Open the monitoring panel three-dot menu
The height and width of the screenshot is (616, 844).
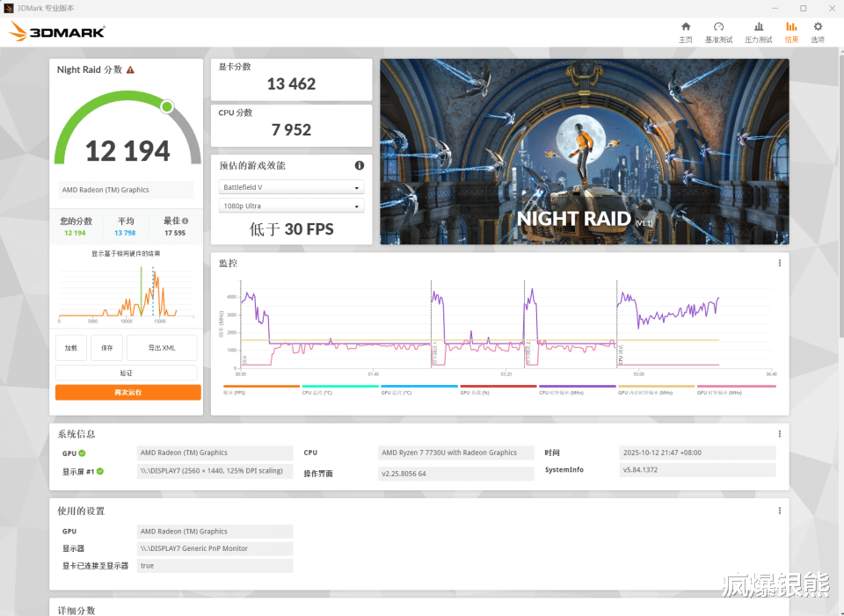[780, 263]
